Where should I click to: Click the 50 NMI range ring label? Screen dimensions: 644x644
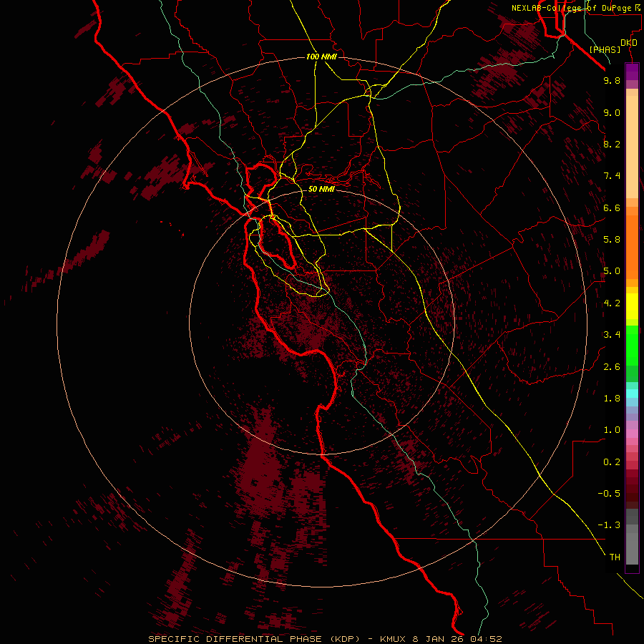tap(321, 189)
